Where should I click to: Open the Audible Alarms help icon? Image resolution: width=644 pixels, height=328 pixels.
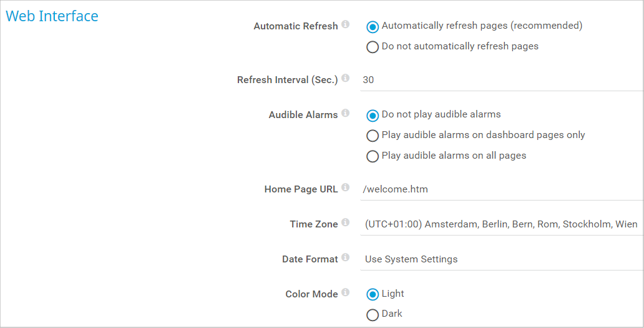click(346, 114)
